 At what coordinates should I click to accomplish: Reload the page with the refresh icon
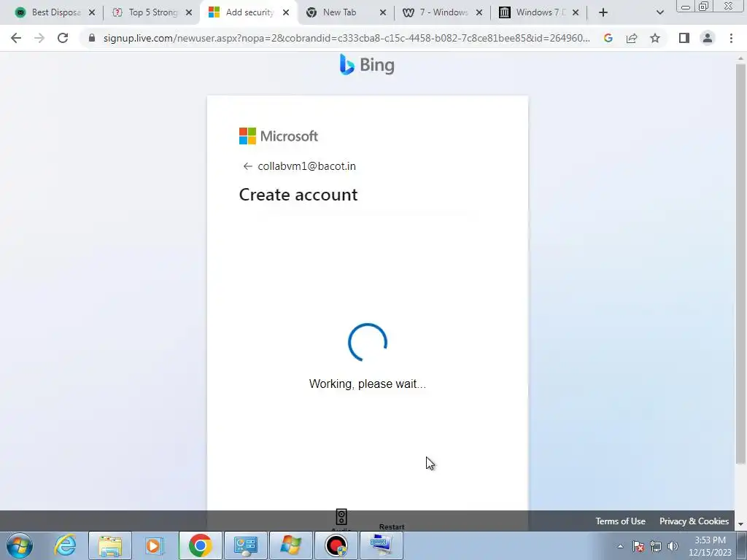pyautogui.click(x=63, y=38)
